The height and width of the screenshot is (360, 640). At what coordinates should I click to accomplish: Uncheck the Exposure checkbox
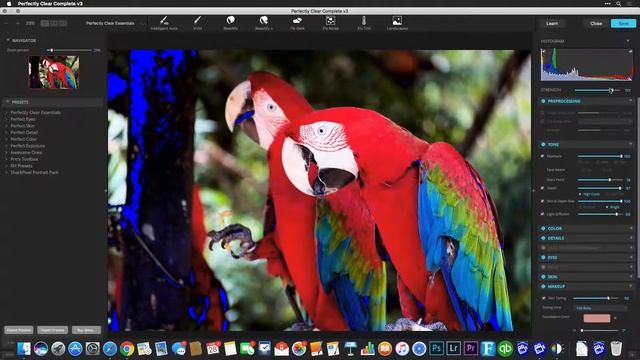point(542,156)
